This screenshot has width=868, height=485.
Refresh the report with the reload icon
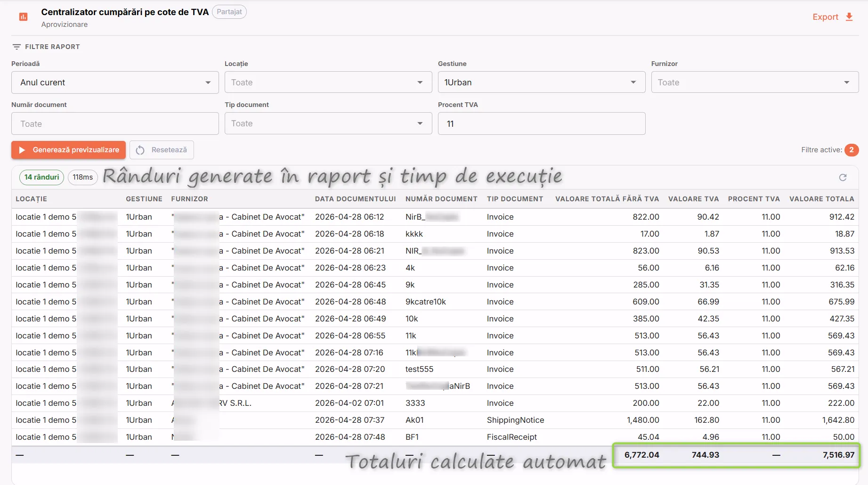click(843, 177)
